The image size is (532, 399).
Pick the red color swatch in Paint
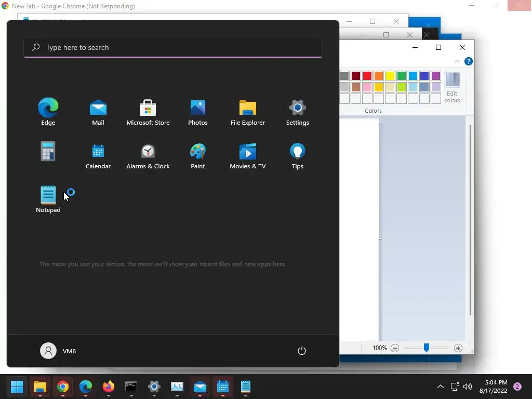pos(367,76)
